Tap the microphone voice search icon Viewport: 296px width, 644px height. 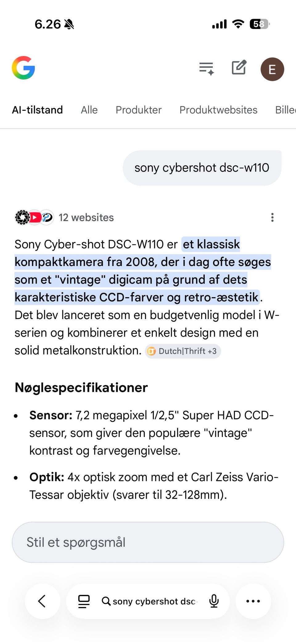[x=214, y=601]
